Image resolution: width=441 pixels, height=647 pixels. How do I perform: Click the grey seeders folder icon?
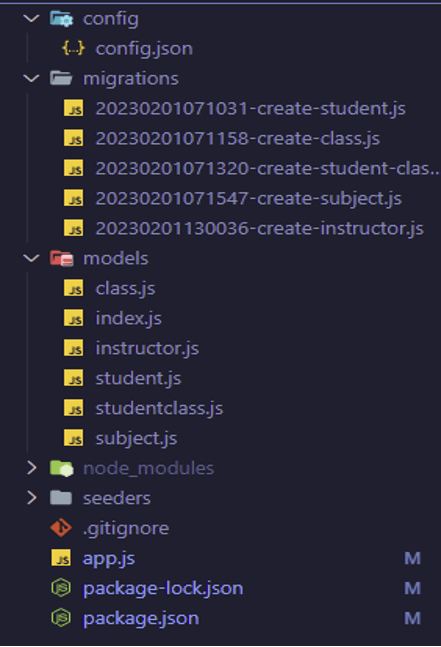pos(61,498)
